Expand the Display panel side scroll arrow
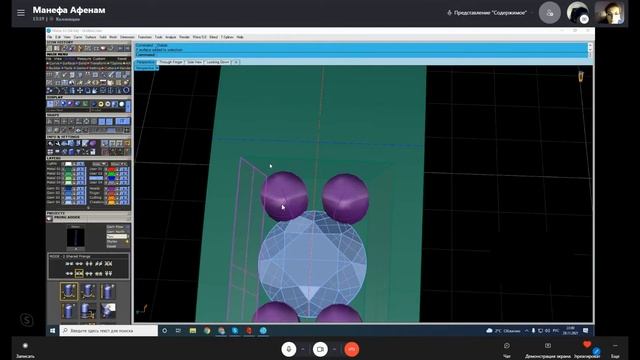Viewport: 640px width, 360px height. 129,106
